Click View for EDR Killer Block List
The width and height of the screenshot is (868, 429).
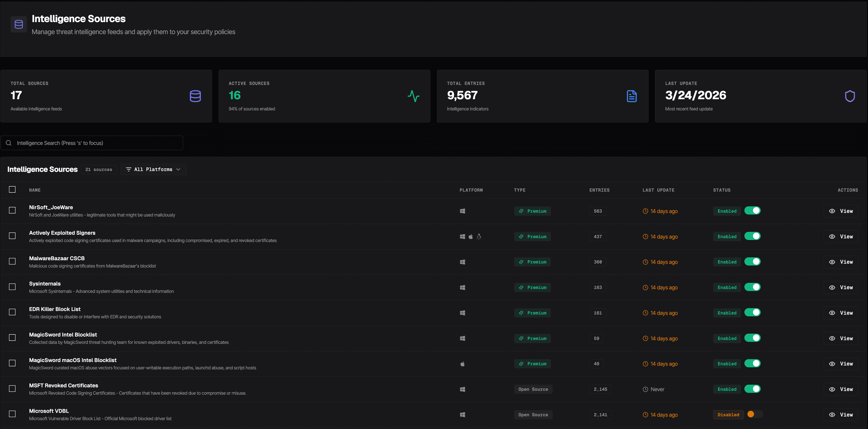pyautogui.click(x=841, y=312)
